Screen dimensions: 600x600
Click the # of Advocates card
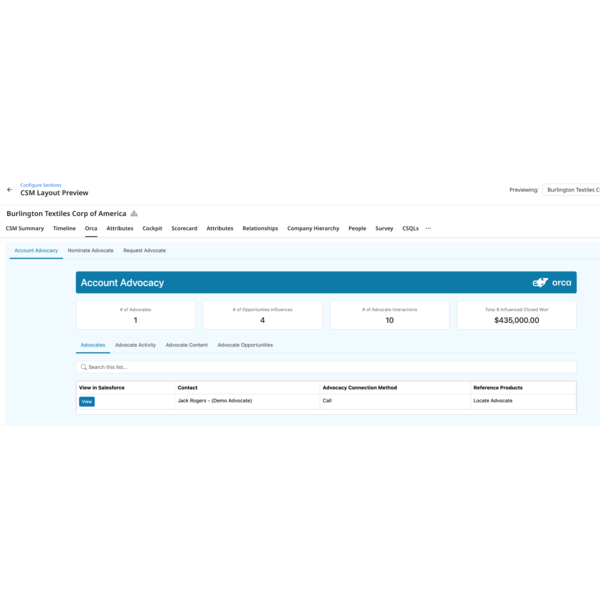tap(135, 315)
